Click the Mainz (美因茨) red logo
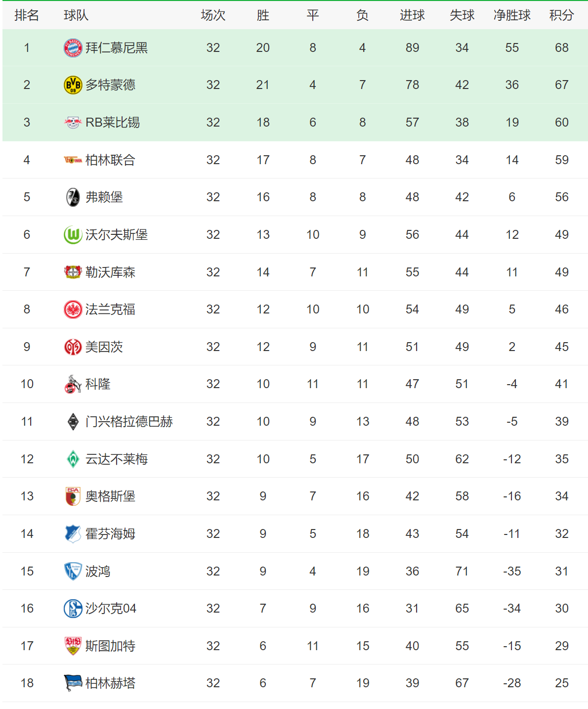The height and width of the screenshot is (709, 588). point(73,347)
